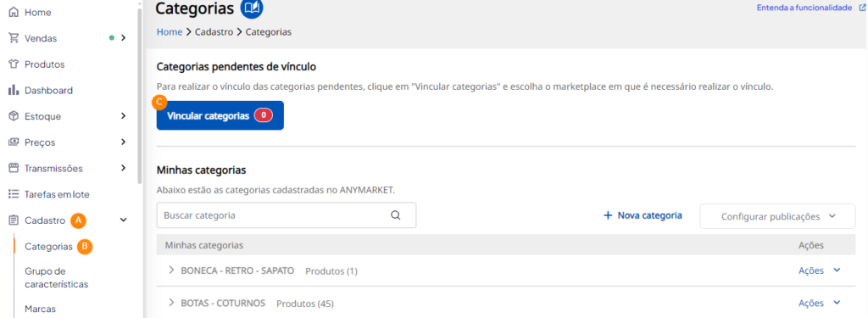The height and width of the screenshot is (318, 868).
Task: Click the Produtos t-shirt icon
Action: pos(14,64)
